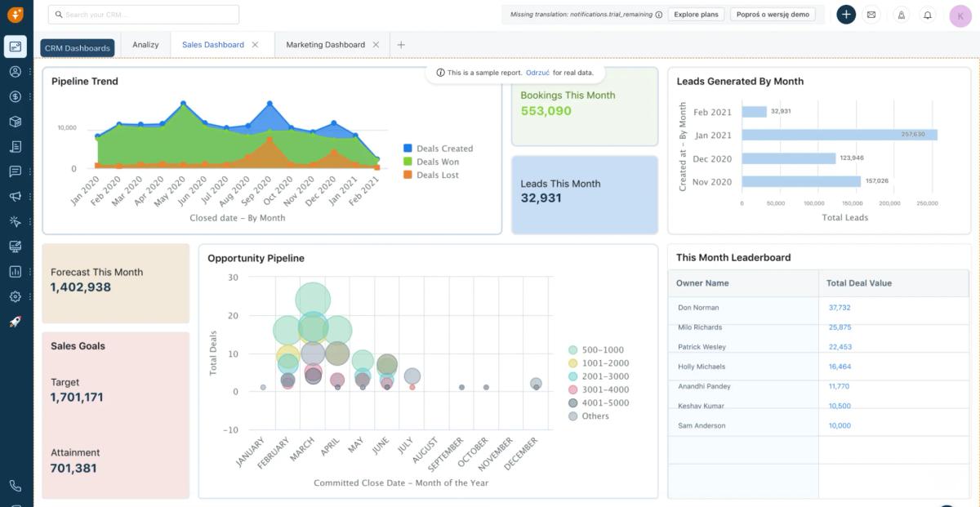Toggle Deals Won legend series

click(x=432, y=162)
